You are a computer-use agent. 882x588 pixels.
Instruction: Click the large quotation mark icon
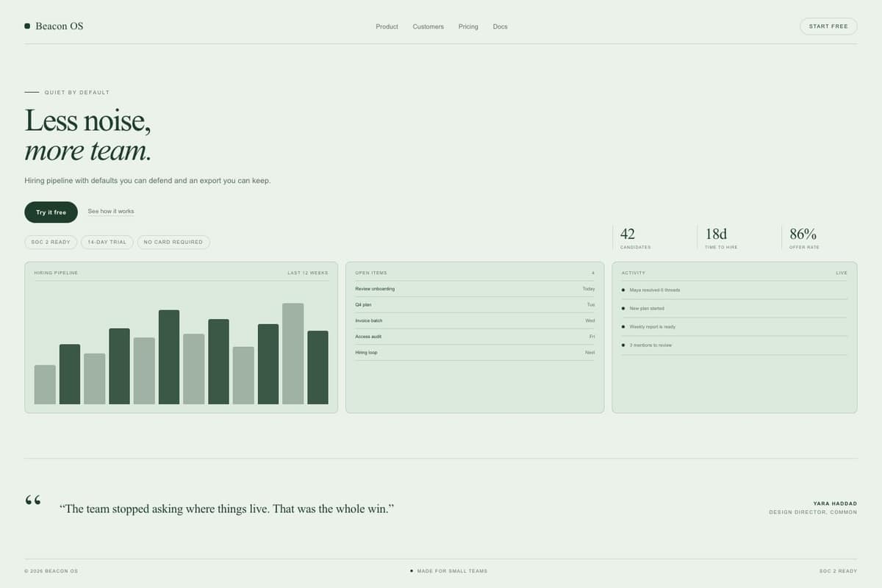pos(33,501)
